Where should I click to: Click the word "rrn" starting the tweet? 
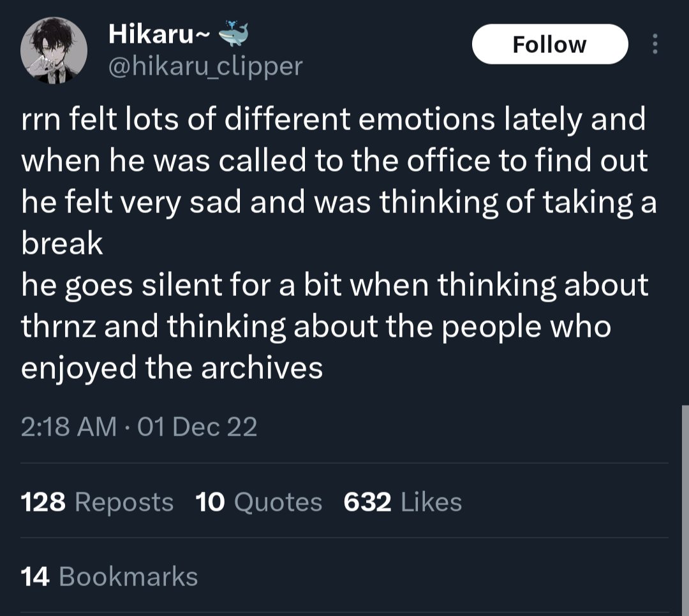[40, 120]
